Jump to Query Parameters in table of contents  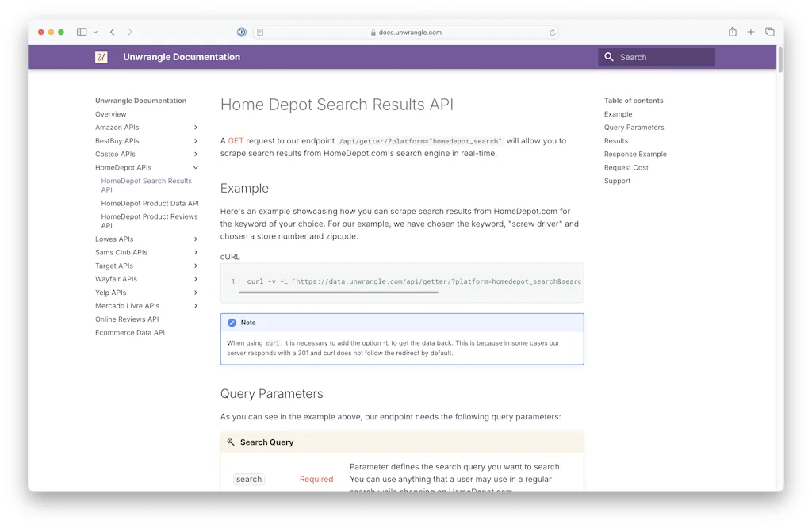[634, 128]
